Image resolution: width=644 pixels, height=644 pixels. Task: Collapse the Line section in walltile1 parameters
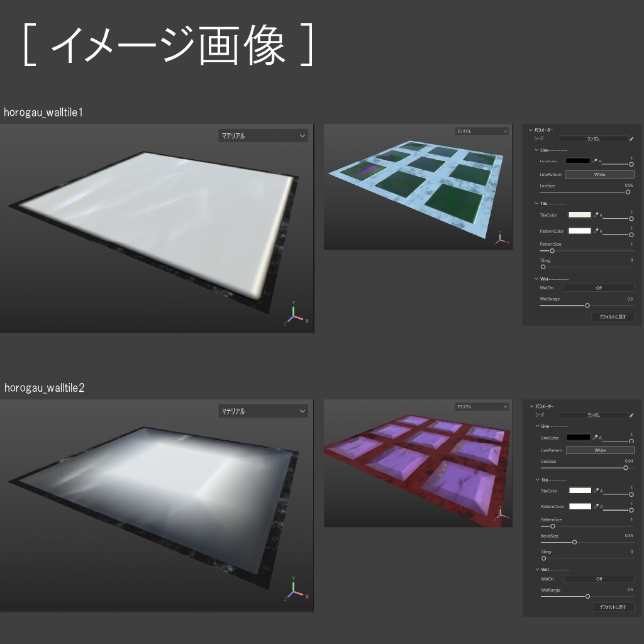[536, 149]
